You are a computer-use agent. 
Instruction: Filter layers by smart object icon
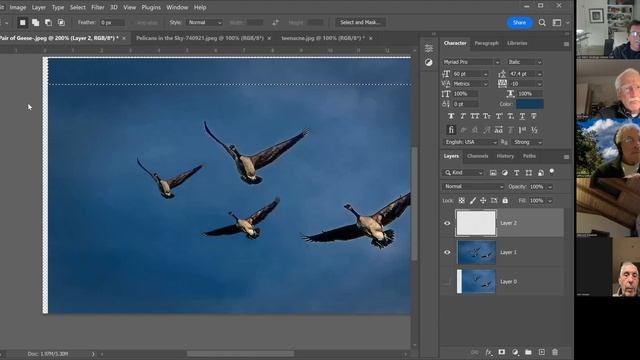point(540,173)
